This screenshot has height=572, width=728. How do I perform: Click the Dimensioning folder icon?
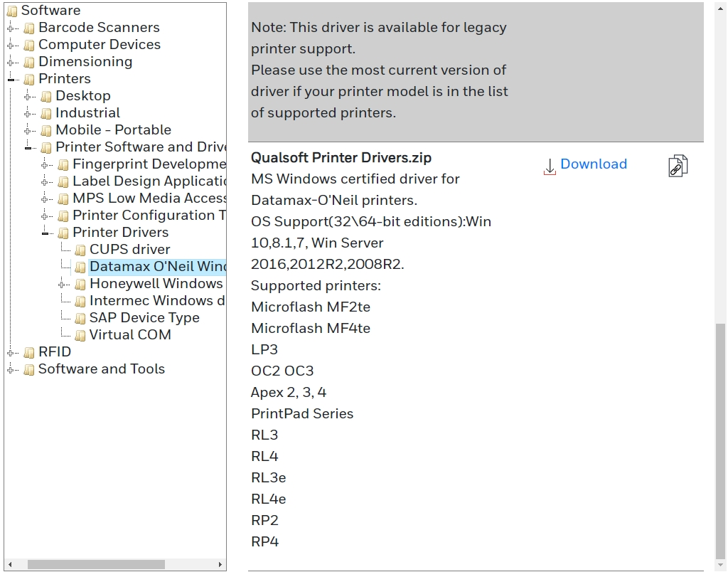[x=29, y=63]
